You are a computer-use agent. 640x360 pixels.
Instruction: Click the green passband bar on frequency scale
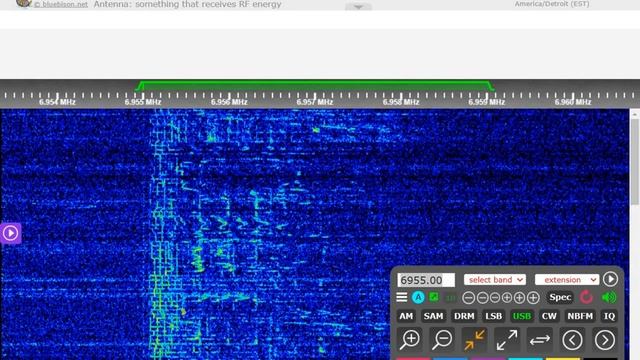point(315,85)
